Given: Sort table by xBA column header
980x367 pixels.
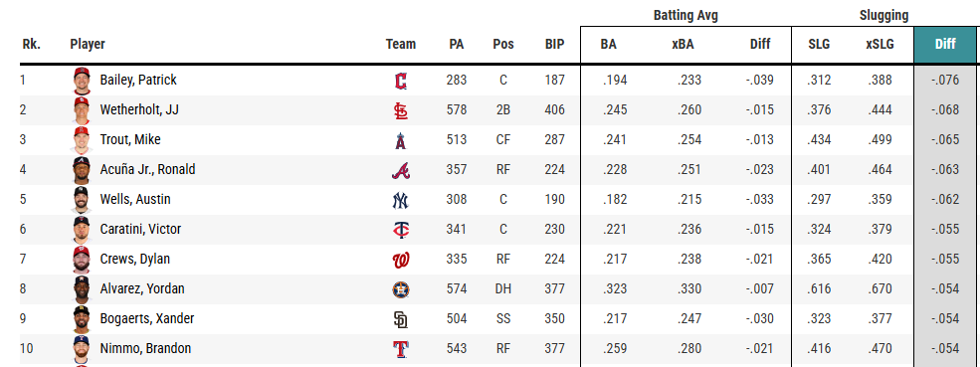Looking at the screenshot, I should [688, 45].
